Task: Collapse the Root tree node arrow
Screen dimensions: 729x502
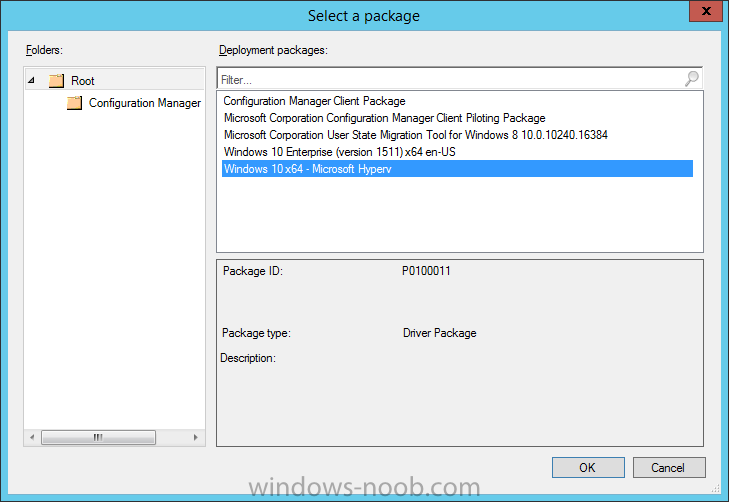Action: click(31, 80)
